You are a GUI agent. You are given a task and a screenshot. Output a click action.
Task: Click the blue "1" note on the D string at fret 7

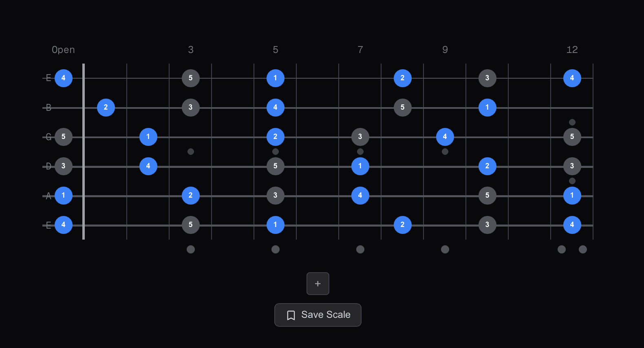point(360,166)
